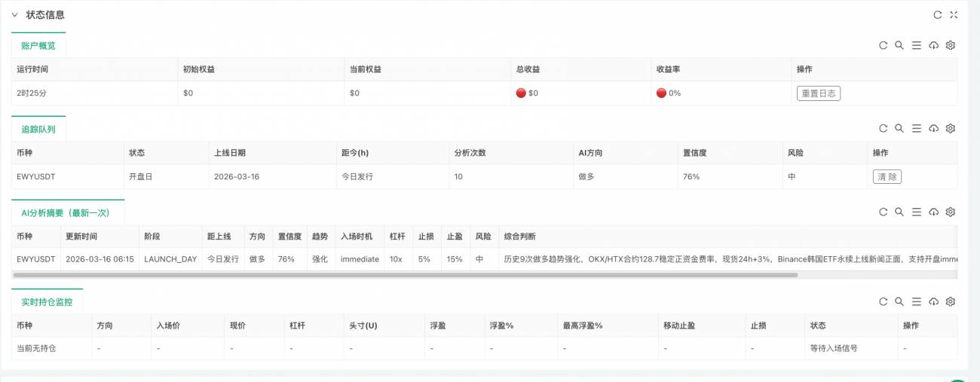Image resolution: width=980 pixels, height=382 pixels.
Task: Refresh the whole 状态信息 panel
Action: [938, 15]
